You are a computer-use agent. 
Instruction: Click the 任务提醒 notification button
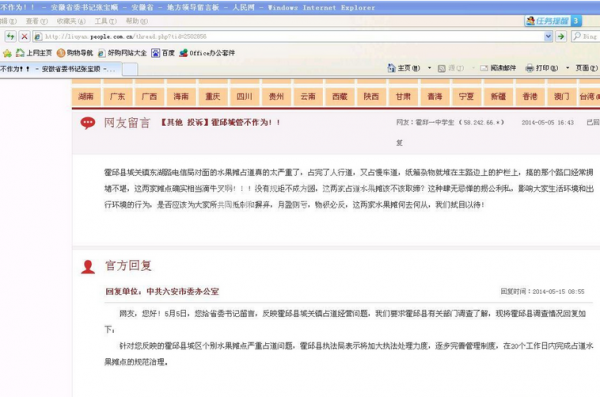click(553, 21)
